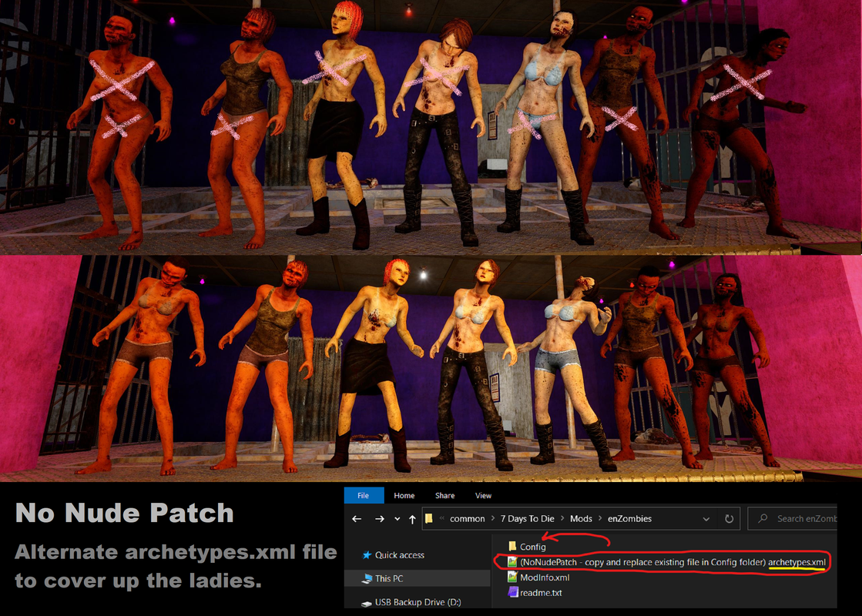This screenshot has width=862, height=616.
Task: Select '7 Days To Die' breadcrumb
Action: [x=527, y=519]
